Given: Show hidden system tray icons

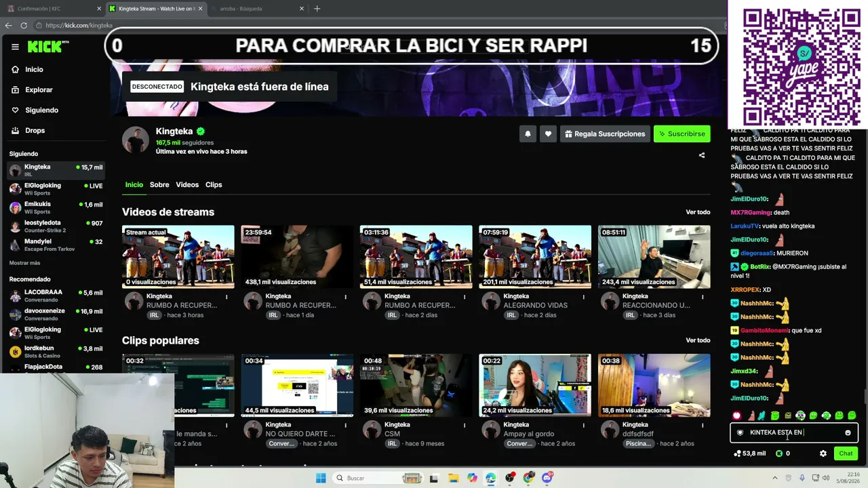Looking at the screenshot, I should pyautogui.click(x=774, y=478).
